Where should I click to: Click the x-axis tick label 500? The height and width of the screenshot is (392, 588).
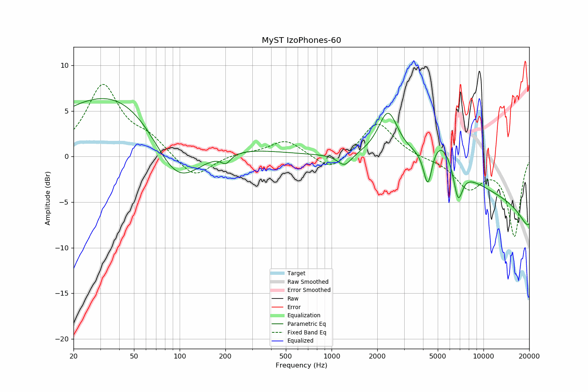point(286,356)
